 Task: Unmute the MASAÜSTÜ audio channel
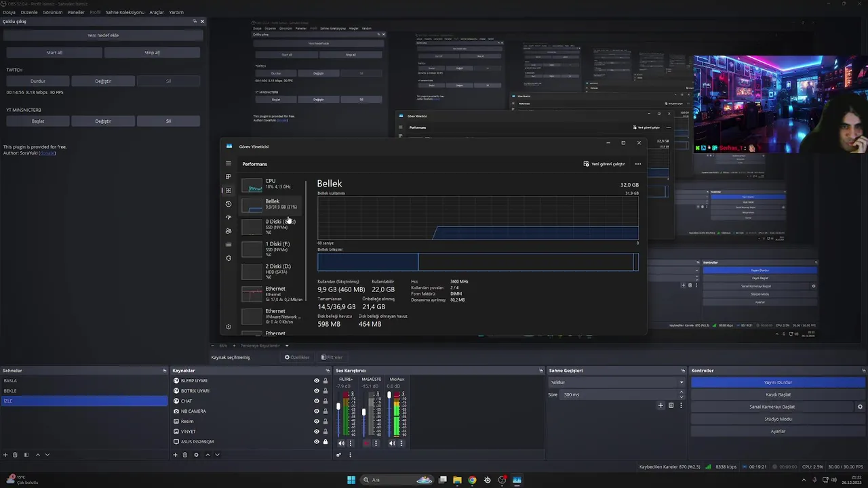pos(367,443)
